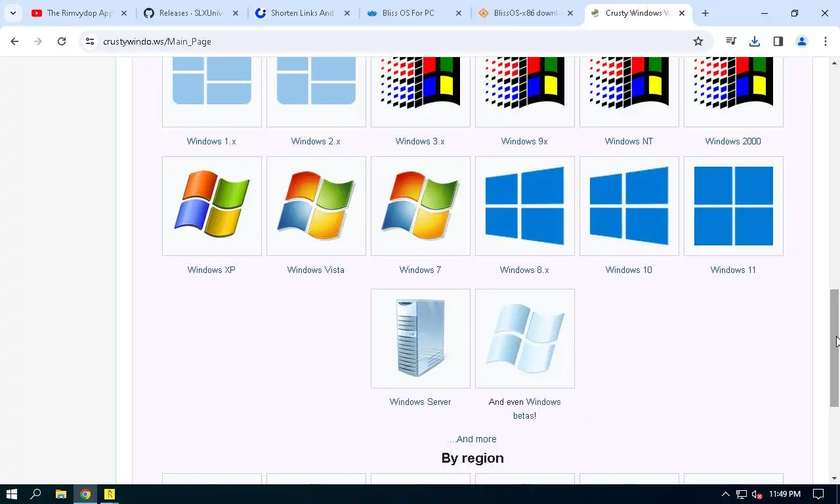Click the muted volume tray icon
840x504 pixels.
pos(757,494)
